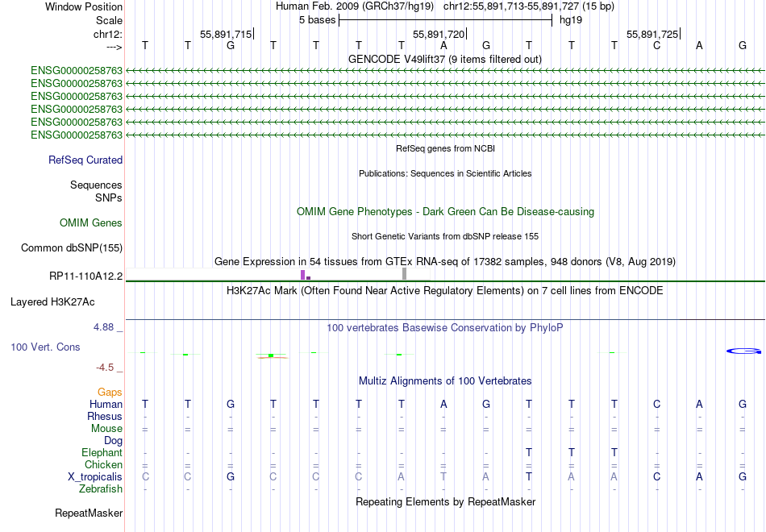Click the 4.88 PhyloP upper scale value
766x532 pixels.
tap(103, 326)
